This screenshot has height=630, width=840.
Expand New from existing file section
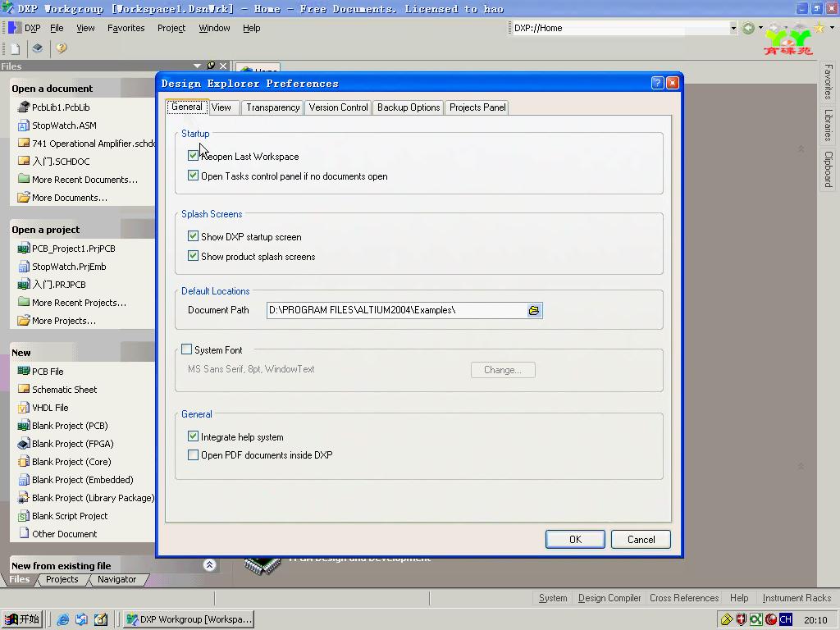[x=209, y=564]
